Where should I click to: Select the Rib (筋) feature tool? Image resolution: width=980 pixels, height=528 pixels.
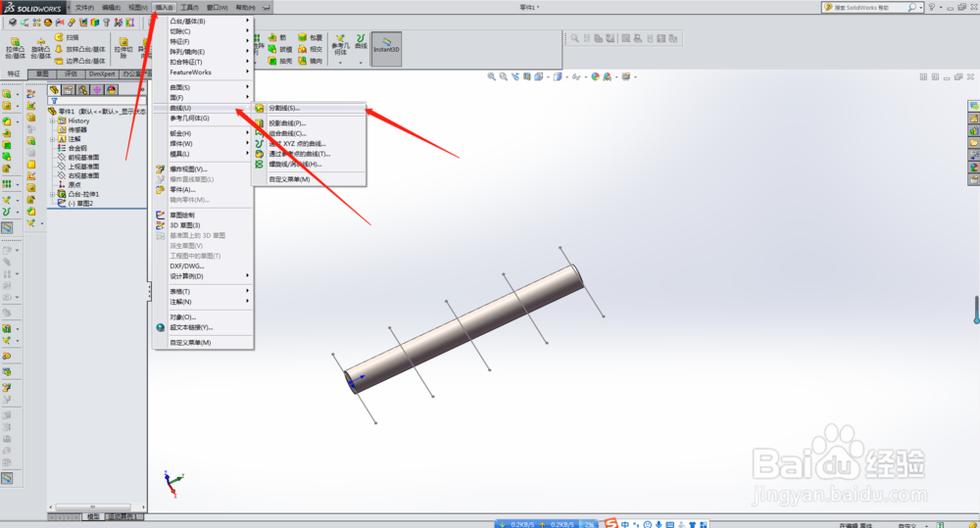[x=277, y=37]
